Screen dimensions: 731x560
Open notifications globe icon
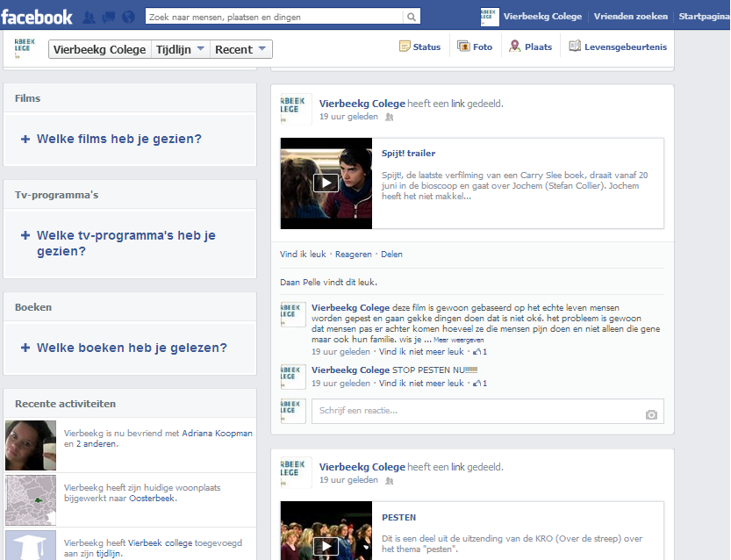point(128,18)
